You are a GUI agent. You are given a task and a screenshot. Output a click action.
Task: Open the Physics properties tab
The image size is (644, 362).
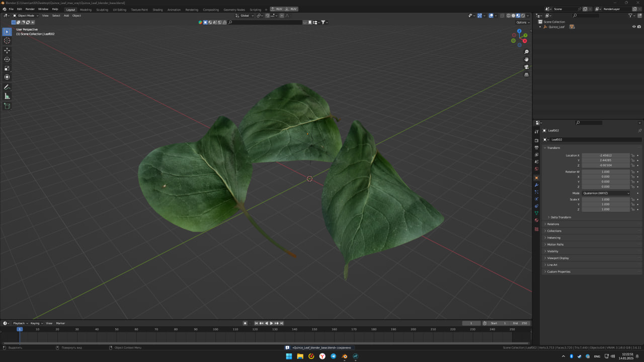pos(536,199)
